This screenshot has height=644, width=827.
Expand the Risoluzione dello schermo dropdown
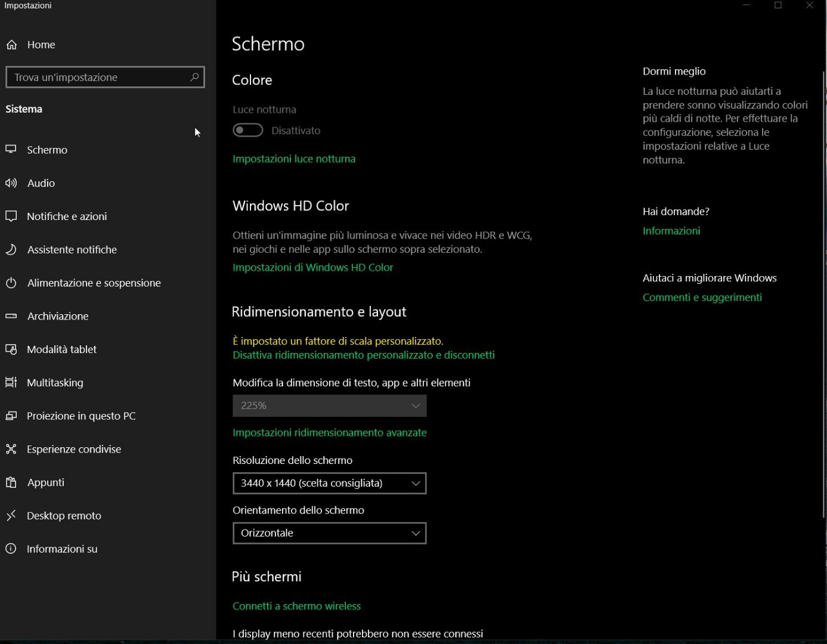click(x=329, y=483)
